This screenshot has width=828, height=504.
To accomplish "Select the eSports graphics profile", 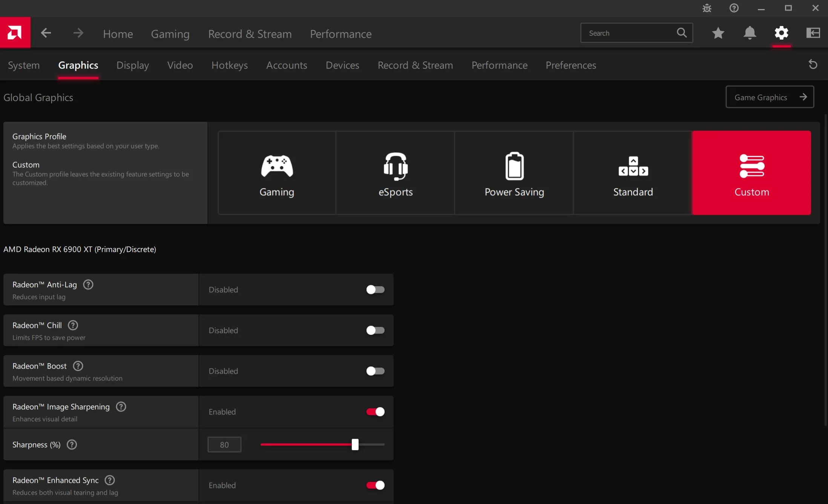I will pos(396,173).
